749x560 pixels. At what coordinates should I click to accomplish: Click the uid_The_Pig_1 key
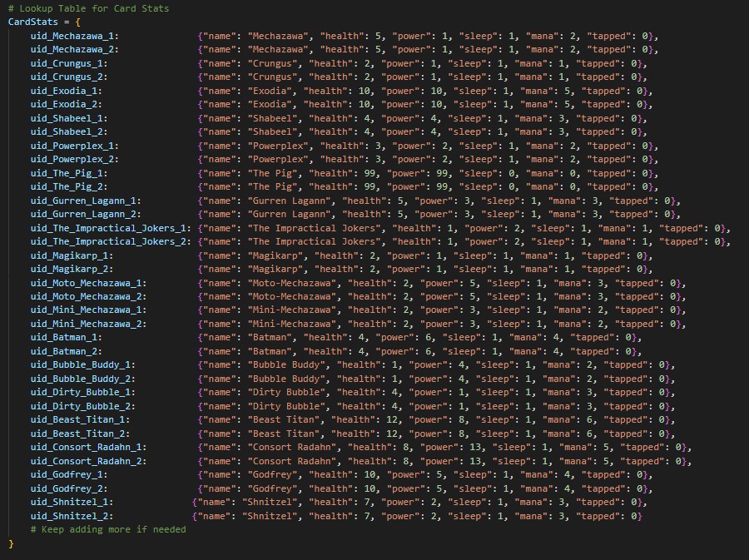(68, 173)
